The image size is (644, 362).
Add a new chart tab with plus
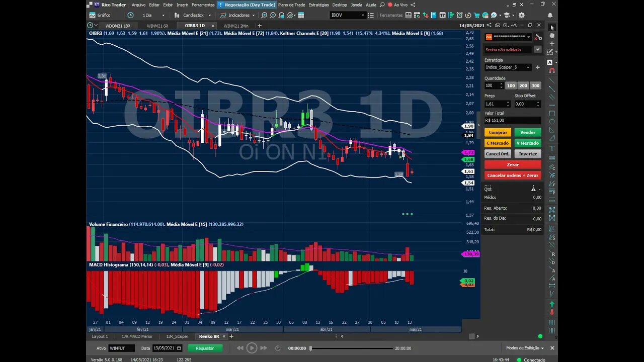coord(260,26)
